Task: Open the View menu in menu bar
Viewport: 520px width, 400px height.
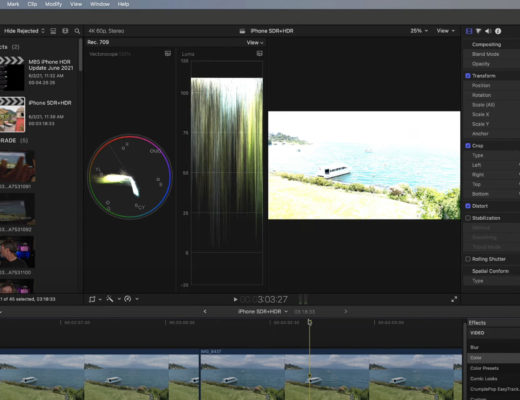Action: 76,4
